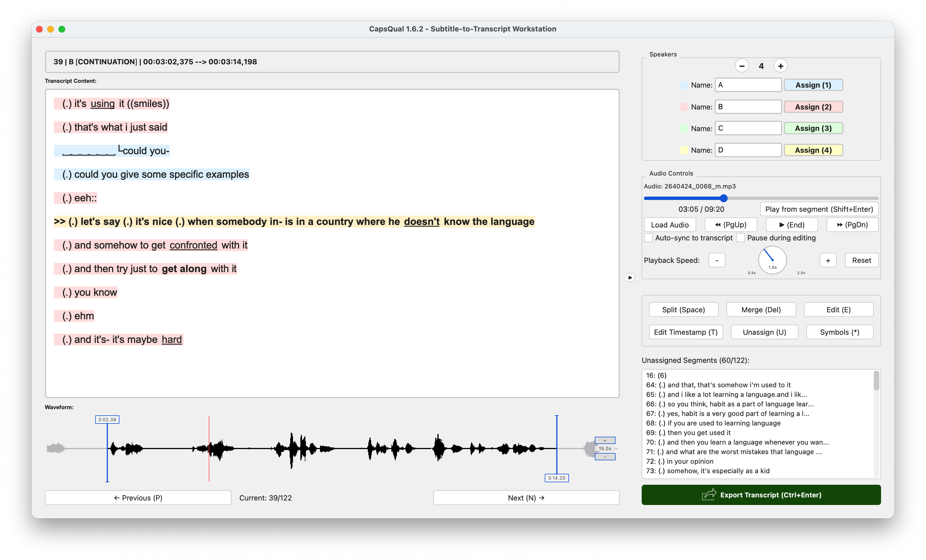Click the segment header with timestamp 00:03:02,375

click(x=332, y=62)
